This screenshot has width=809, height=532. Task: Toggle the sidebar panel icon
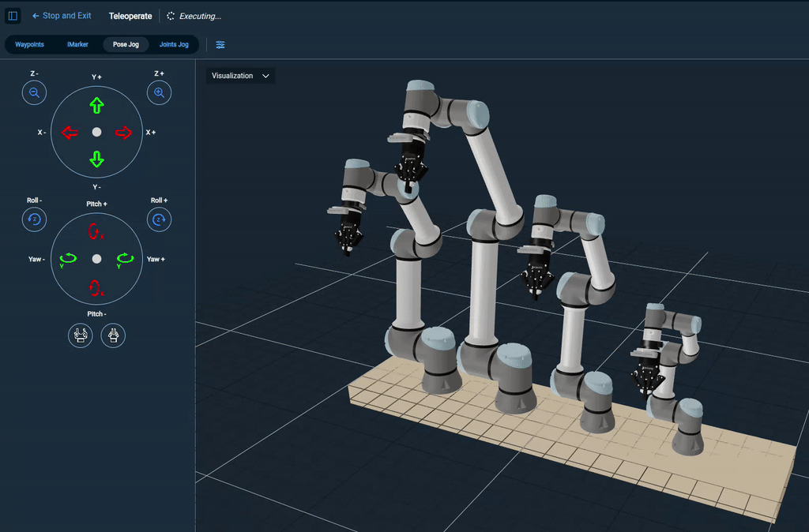pos(13,16)
